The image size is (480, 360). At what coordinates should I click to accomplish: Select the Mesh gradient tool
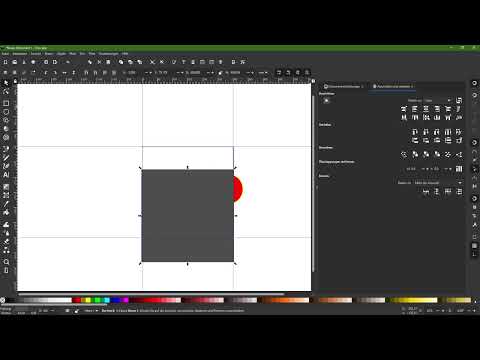click(6, 195)
